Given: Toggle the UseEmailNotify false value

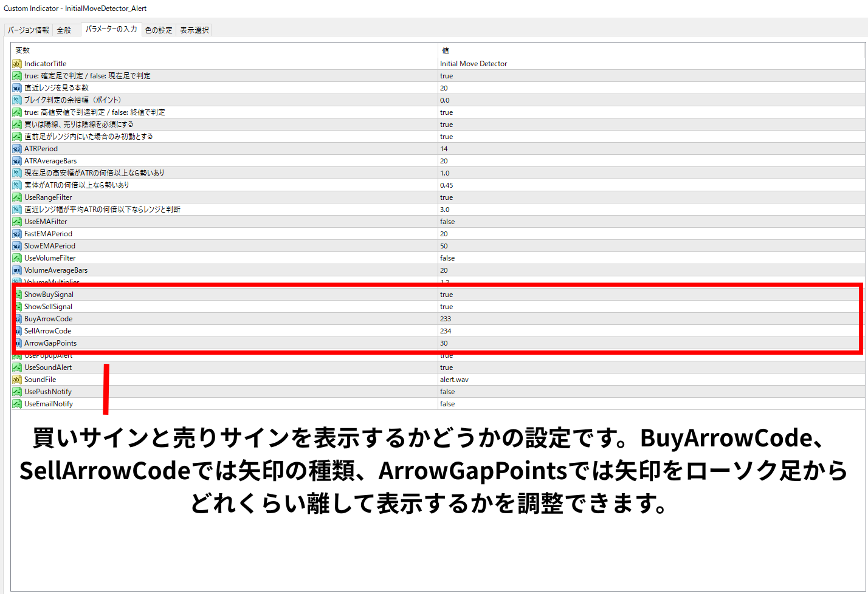Looking at the screenshot, I should coord(447,404).
